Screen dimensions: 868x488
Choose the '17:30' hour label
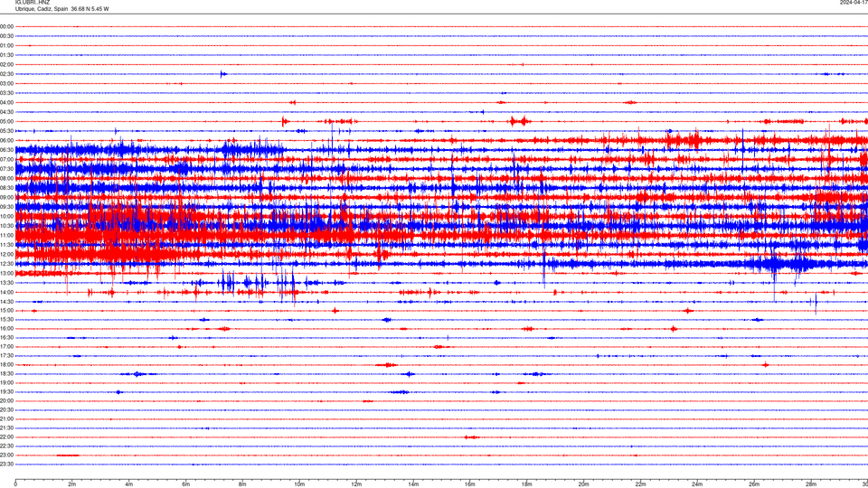(6, 356)
